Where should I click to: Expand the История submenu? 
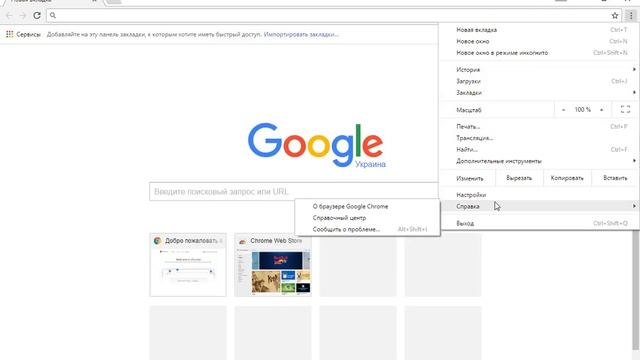click(539, 70)
